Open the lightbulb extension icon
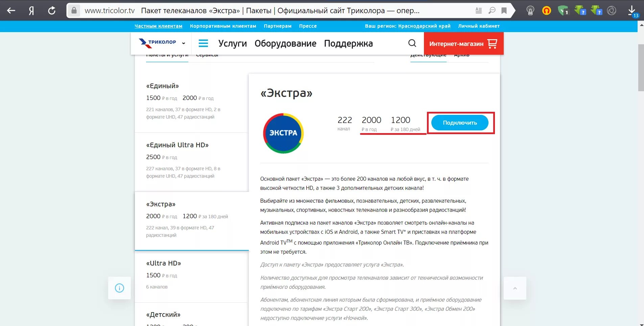Viewport: 644px width, 326px height. click(x=530, y=11)
